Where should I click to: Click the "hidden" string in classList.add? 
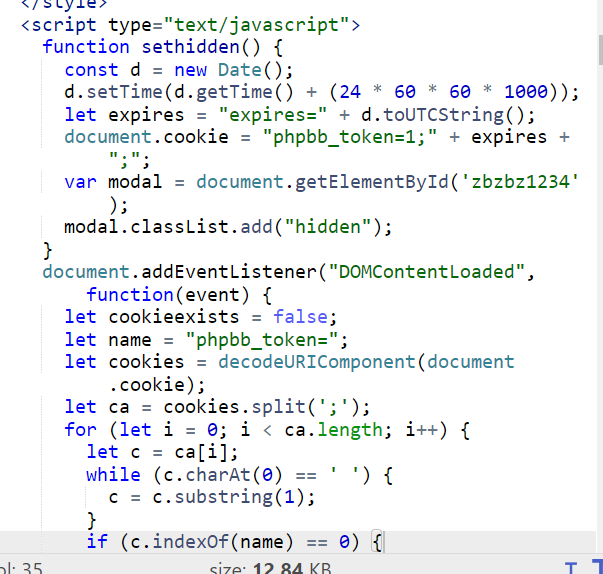[327, 227]
